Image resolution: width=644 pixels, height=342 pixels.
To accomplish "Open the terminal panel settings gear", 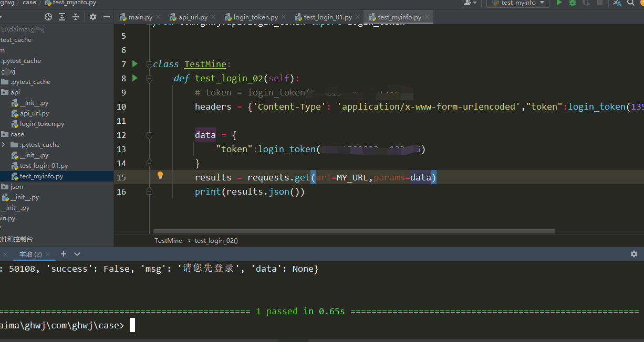I will point(633,254).
